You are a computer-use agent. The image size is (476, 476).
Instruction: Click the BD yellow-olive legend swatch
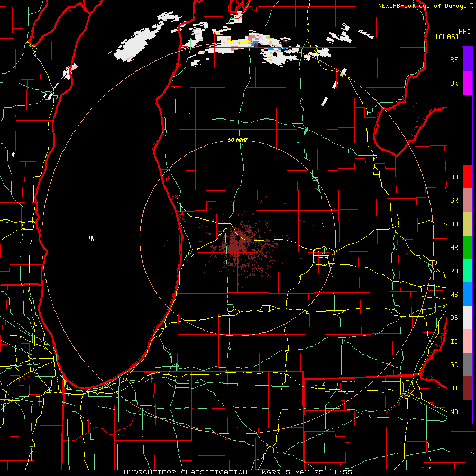(467, 224)
